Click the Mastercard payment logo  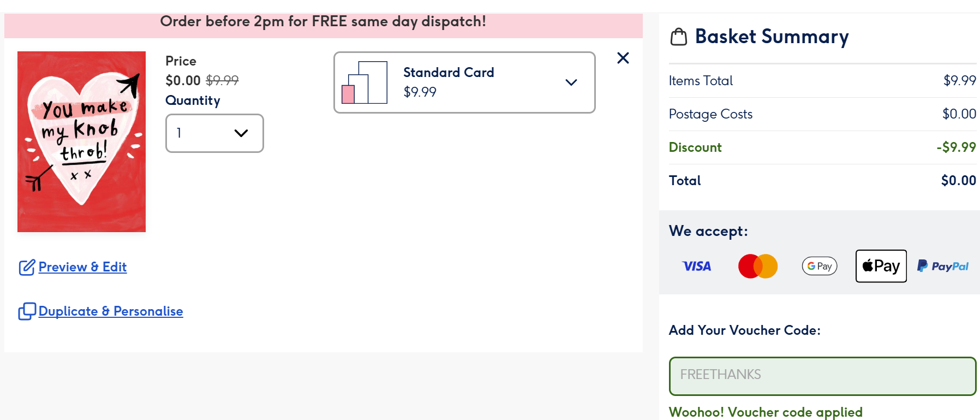pyautogui.click(x=757, y=266)
